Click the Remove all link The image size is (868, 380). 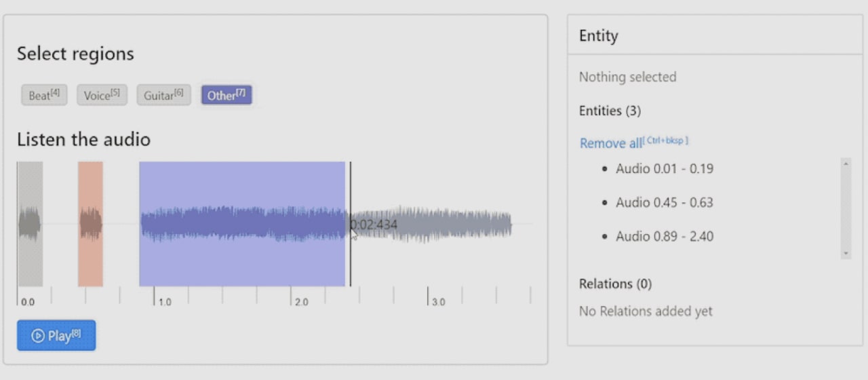coord(611,143)
